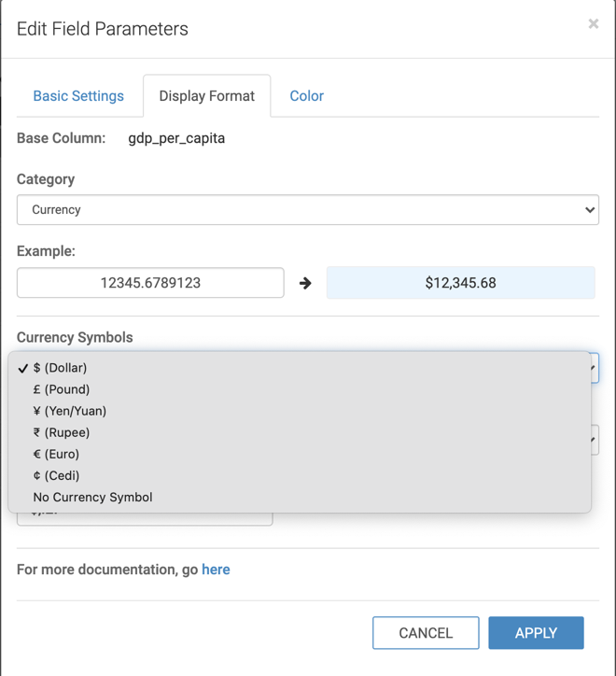Expand the Category dropdown showing Currency
The width and height of the screenshot is (616, 676).
point(307,210)
